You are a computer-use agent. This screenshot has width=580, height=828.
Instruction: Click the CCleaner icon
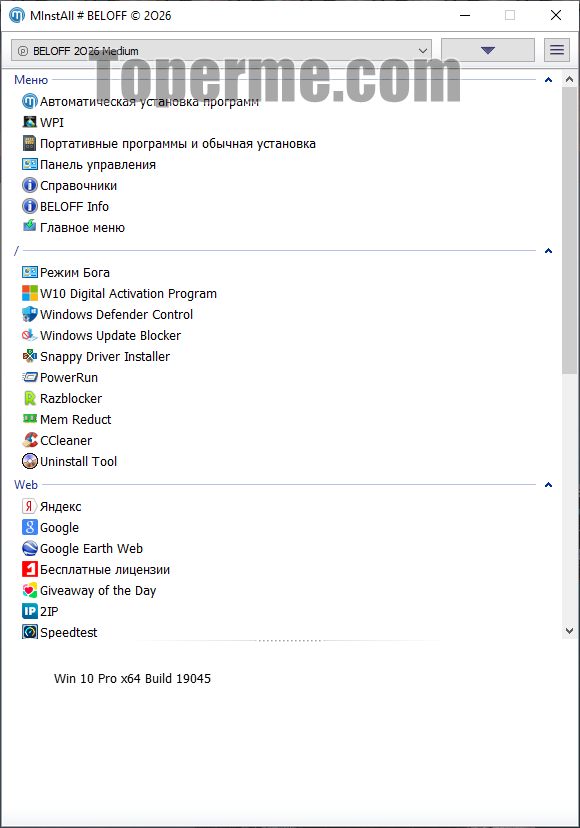(x=30, y=440)
